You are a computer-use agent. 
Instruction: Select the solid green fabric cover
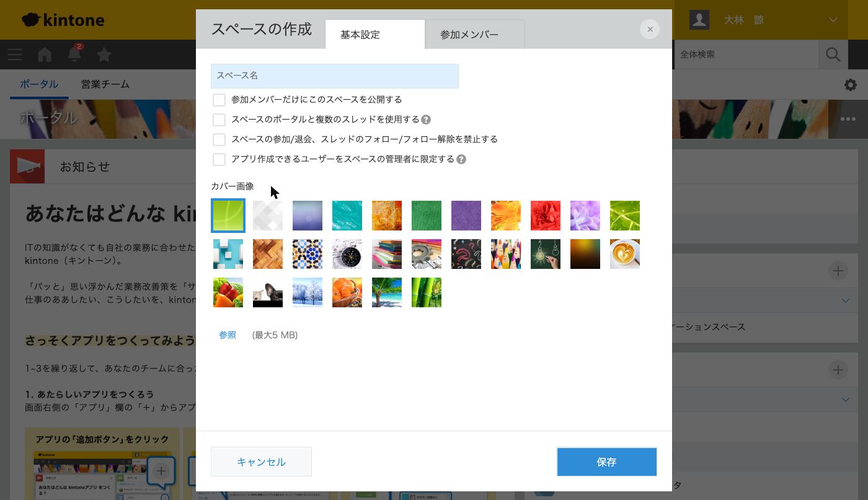[x=427, y=216]
